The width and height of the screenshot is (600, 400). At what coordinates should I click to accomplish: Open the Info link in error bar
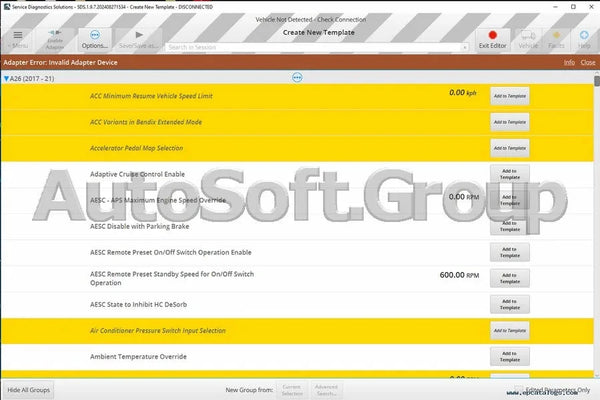click(x=569, y=62)
